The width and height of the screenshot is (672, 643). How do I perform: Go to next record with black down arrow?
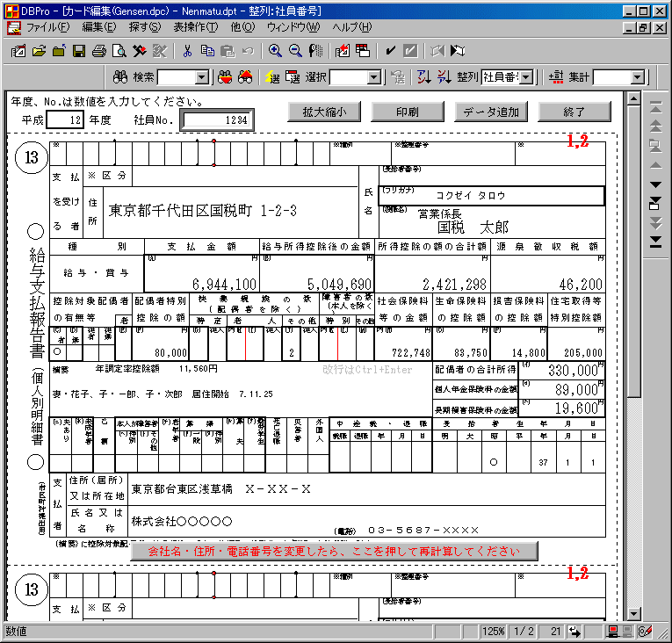654,184
